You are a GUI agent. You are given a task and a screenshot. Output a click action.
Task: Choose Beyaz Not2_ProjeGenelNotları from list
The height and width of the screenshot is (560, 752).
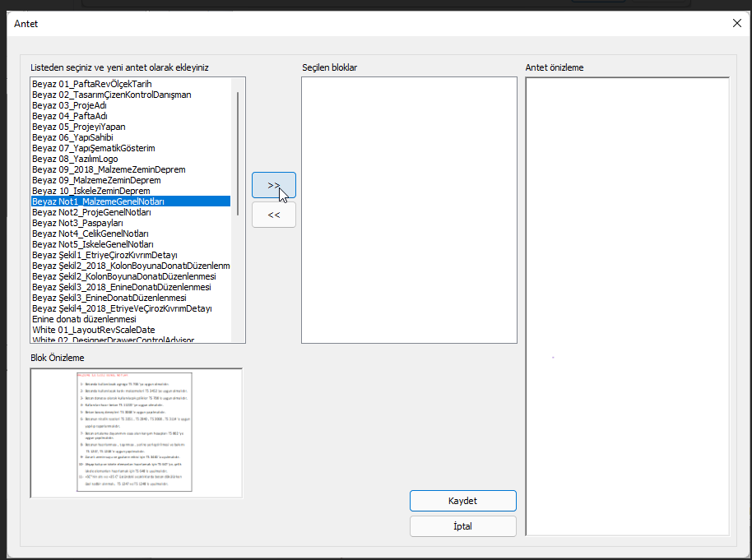91,212
